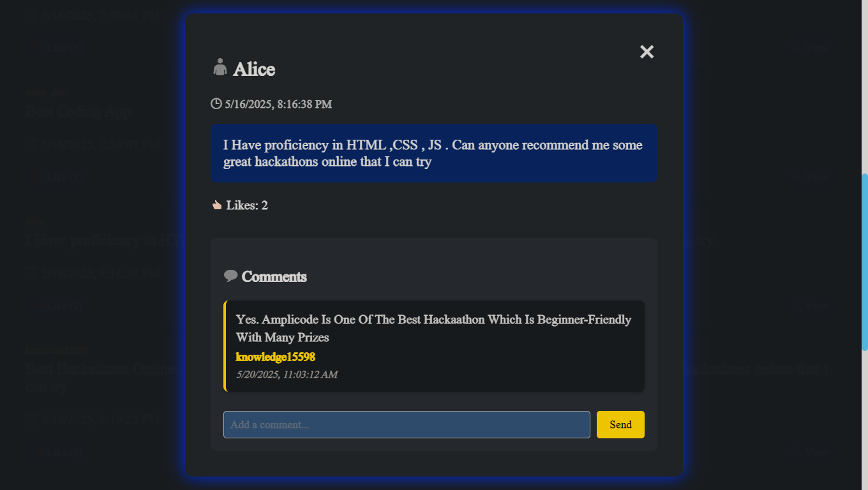The height and width of the screenshot is (490, 868).
Task: Submit the comment with Send
Action: (x=620, y=425)
